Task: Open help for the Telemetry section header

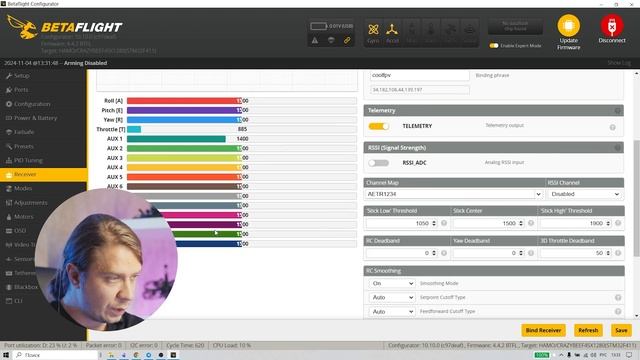Action: pos(618,111)
